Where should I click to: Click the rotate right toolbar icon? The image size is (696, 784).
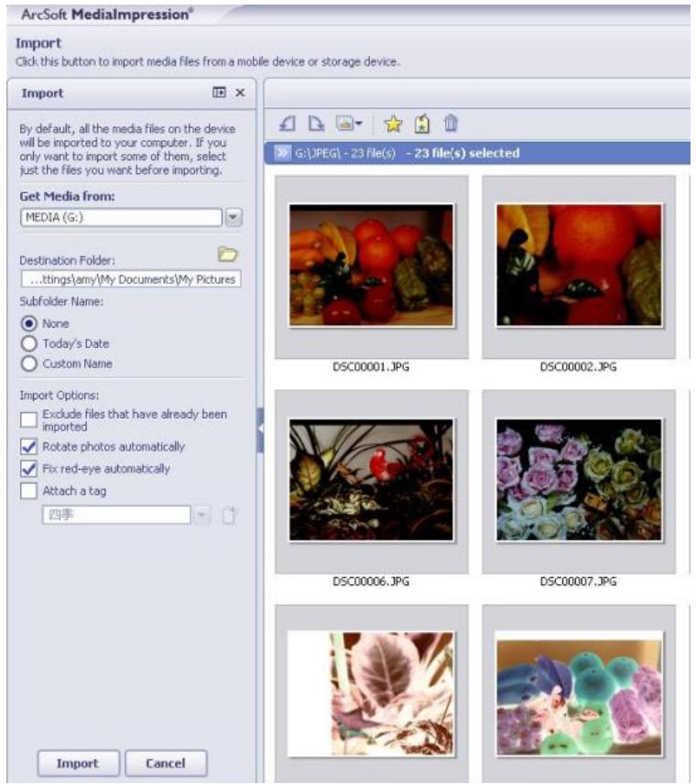pyautogui.click(x=316, y=123)
